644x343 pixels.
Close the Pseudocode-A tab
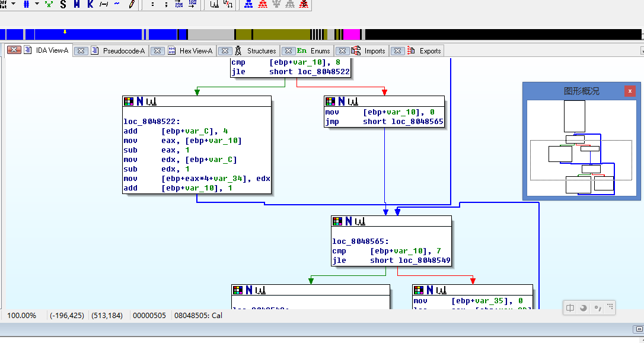click(81, 51)
